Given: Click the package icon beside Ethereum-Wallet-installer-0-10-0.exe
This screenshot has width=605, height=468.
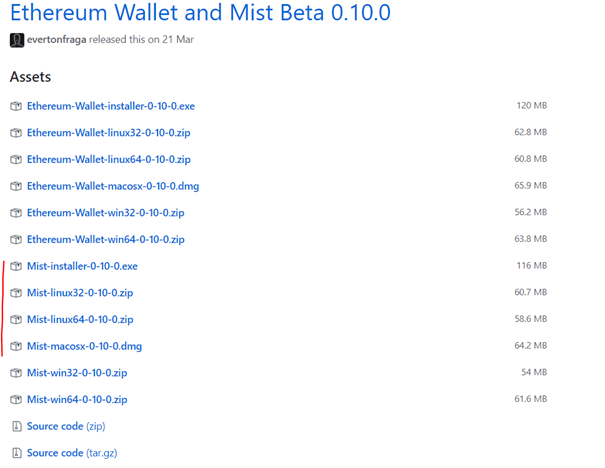Looking at the screenshot, I should (x=16, y=105).
